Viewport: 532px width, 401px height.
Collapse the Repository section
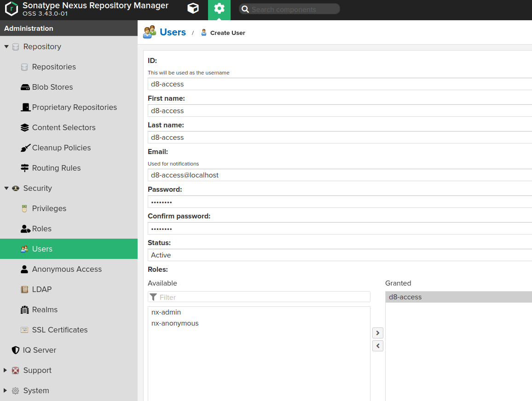point(6,46)
